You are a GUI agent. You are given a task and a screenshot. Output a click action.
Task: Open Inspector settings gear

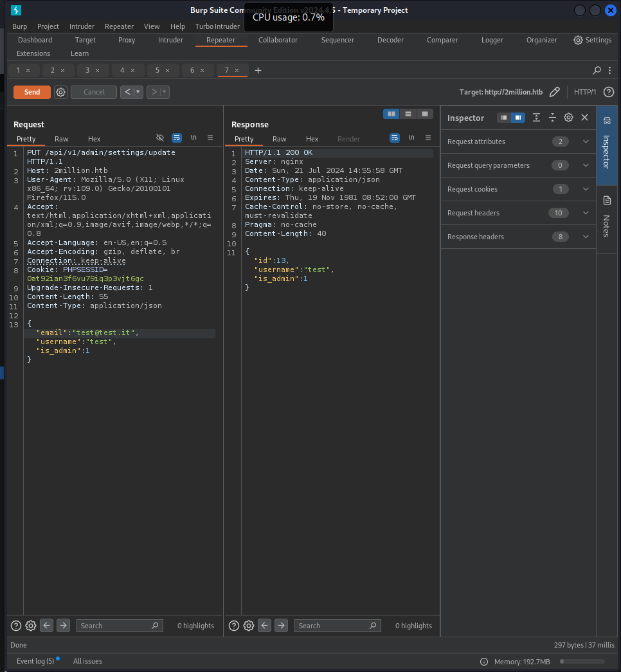[568, 118]
